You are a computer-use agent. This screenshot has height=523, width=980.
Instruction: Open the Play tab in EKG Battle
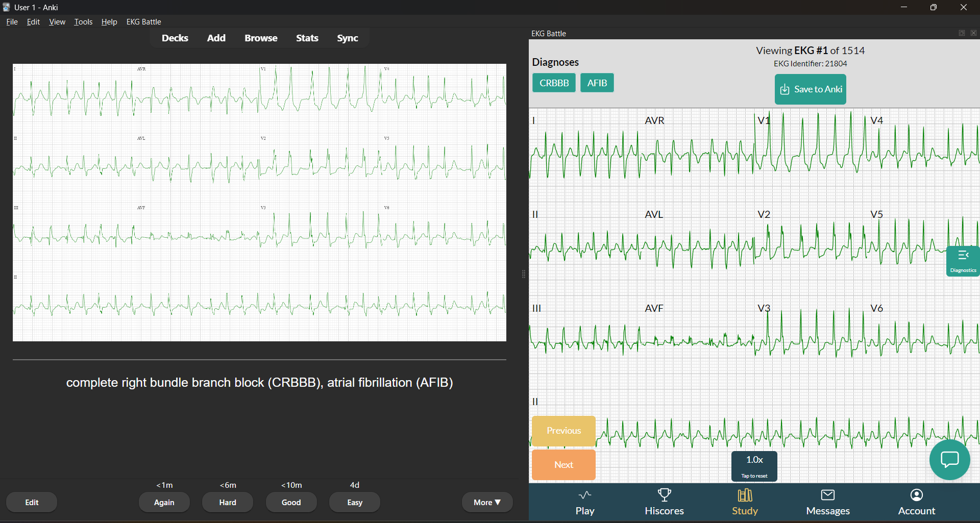pyautogui.click(x=584, y=502)
